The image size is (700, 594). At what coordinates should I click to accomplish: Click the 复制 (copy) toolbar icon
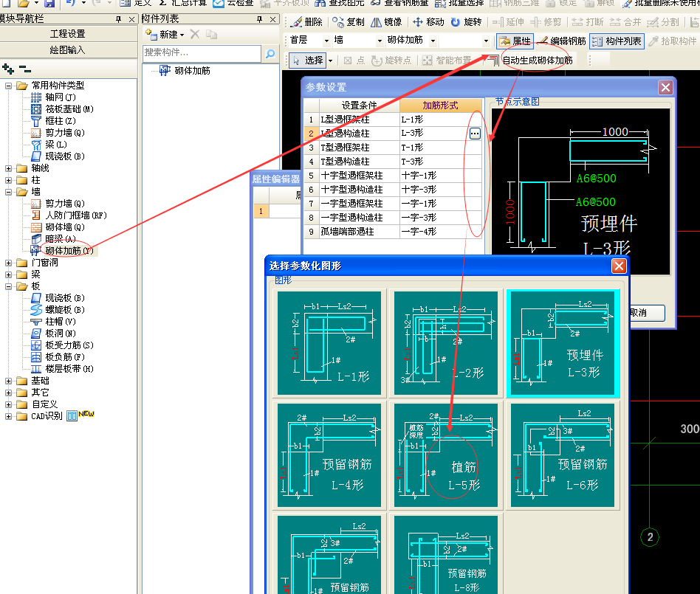[x=349, y=22]
